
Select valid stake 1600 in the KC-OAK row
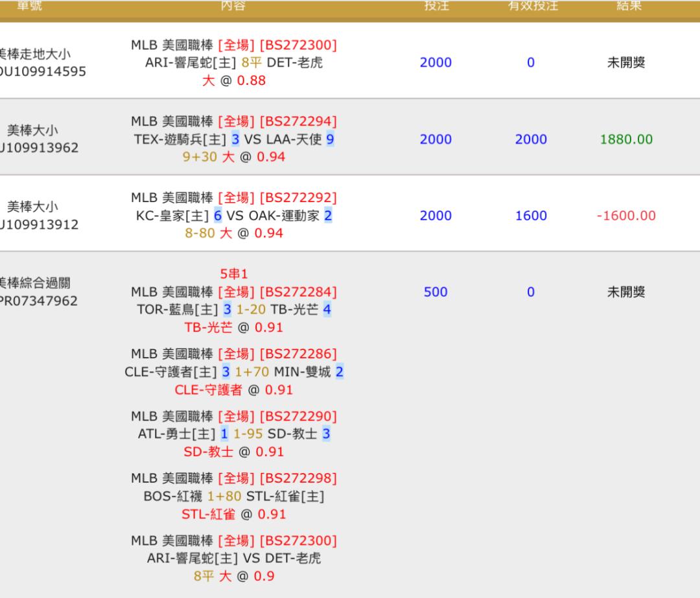click(x=531, y=216)
